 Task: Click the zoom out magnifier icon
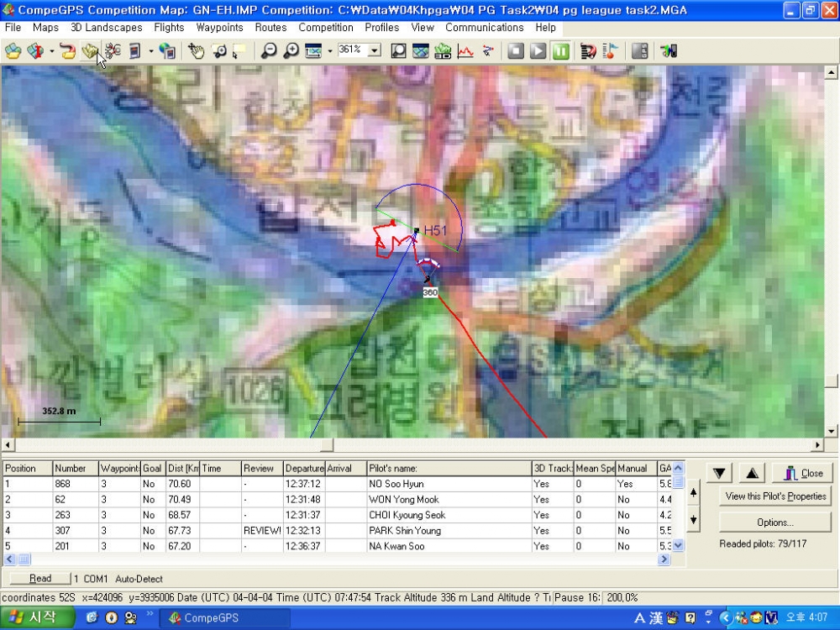[269, 51]
